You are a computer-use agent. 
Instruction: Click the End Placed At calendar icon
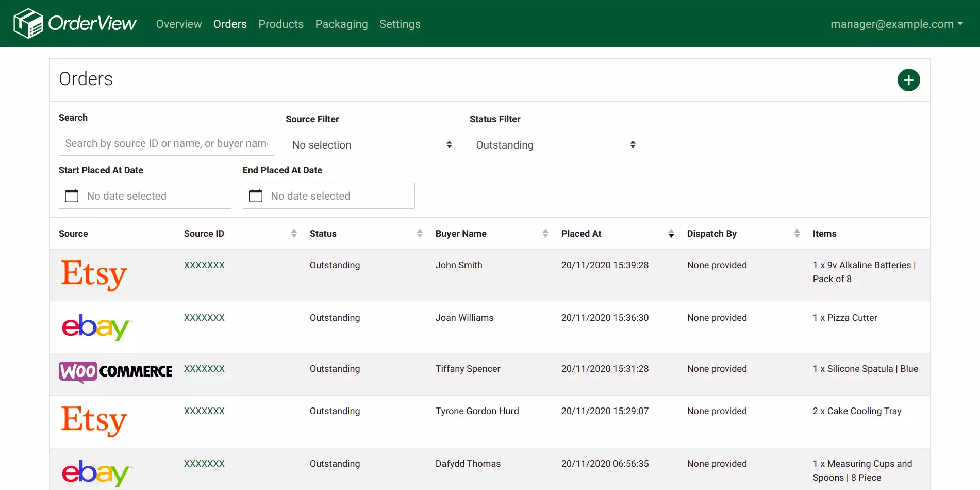click(256, 196)
